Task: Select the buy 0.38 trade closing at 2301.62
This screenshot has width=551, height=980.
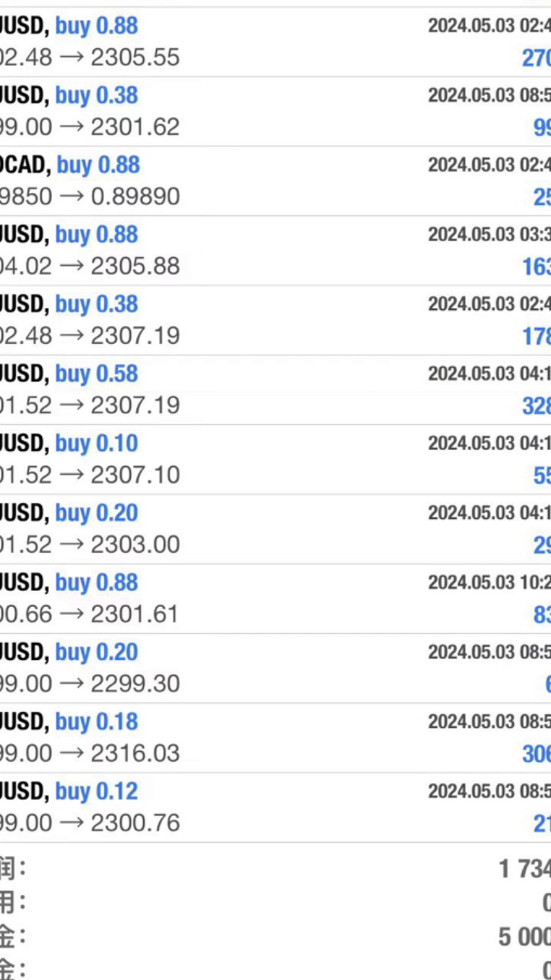Action: (x=275, y=112)
